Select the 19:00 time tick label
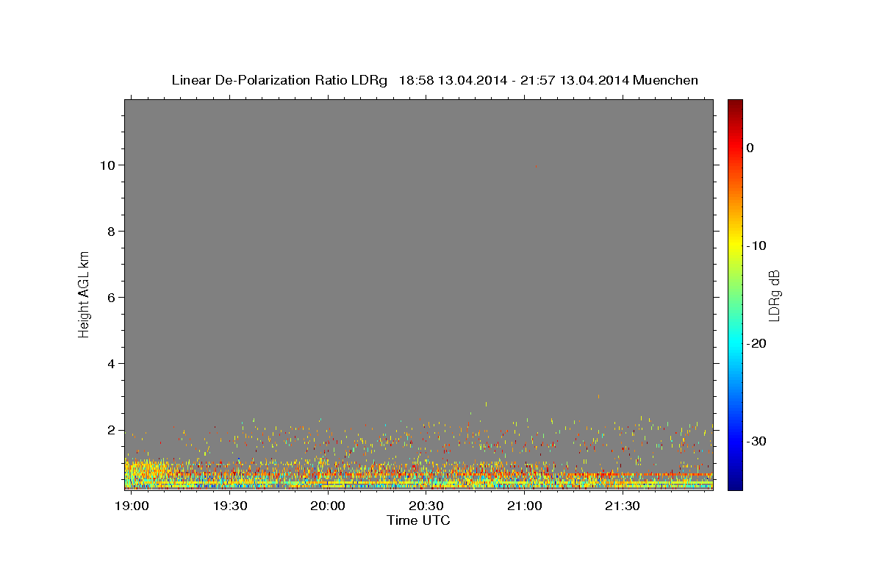The image size is (882, 588). click(132, 506)
